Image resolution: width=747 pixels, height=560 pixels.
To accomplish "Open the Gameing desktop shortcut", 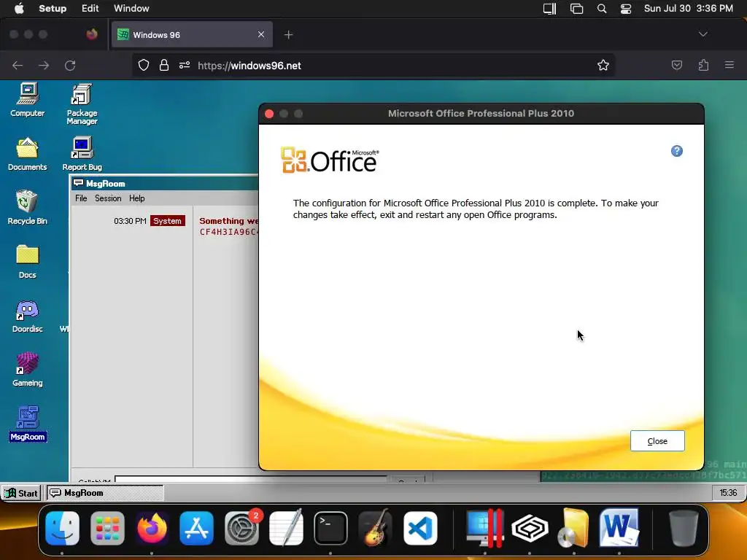I will 27,370.
